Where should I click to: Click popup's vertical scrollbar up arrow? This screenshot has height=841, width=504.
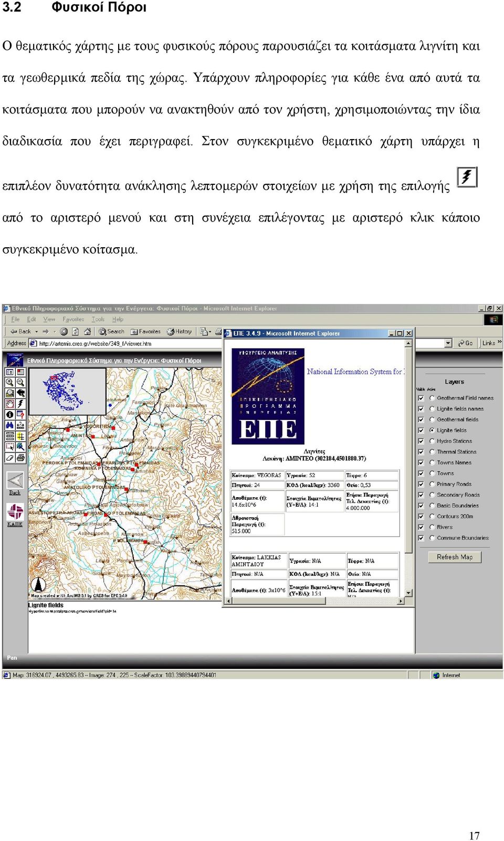(408, 343)
